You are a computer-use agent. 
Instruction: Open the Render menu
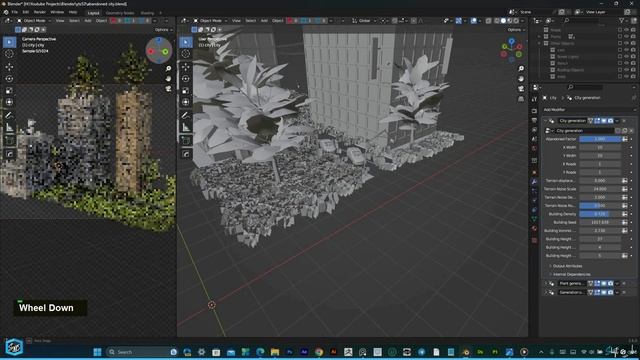(40, 12)
